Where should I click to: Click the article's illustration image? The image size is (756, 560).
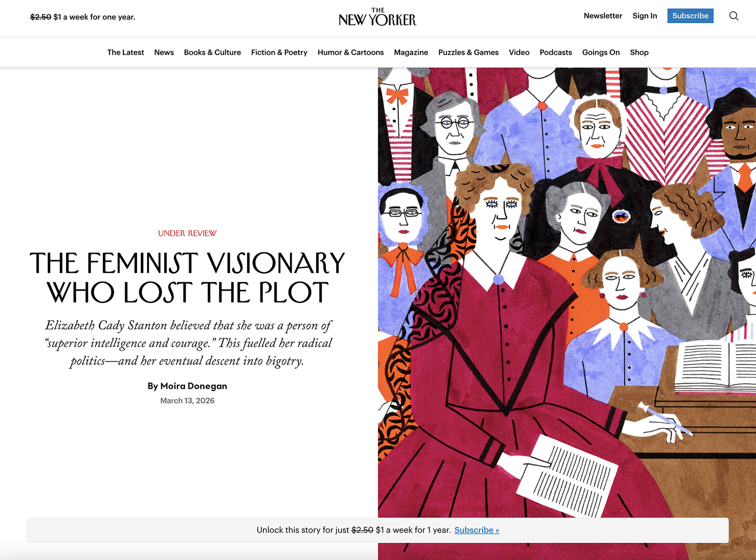[x=567, y=292]
